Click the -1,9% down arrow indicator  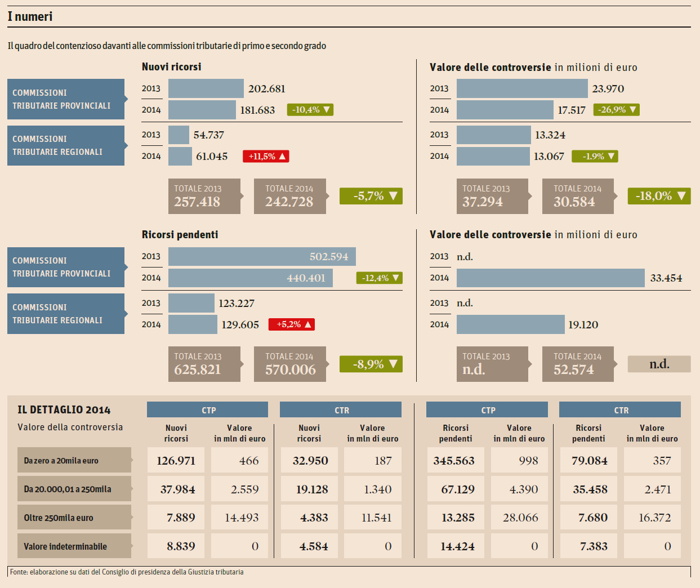[595, 157]
